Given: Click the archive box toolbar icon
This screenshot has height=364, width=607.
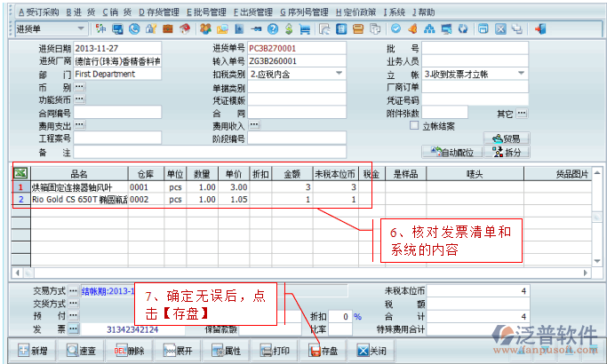Looking at the screenshot, I should pos(358,28).
